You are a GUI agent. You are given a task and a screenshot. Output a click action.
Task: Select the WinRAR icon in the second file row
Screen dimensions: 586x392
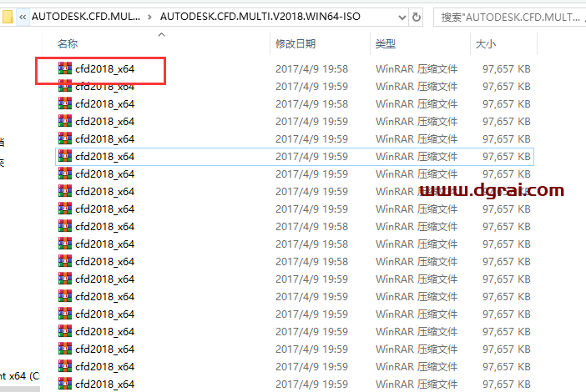click(65, 87)
